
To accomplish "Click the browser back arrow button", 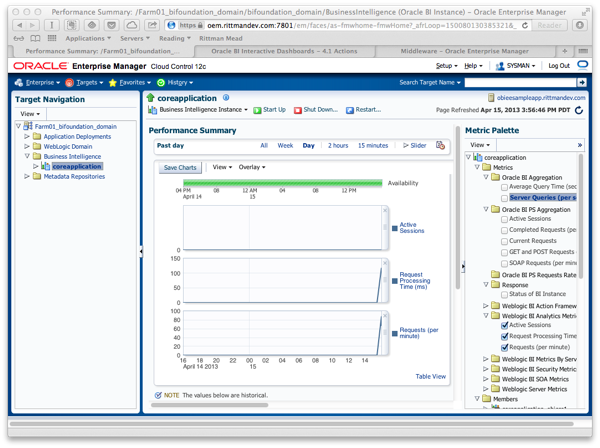I will (20, 25).
